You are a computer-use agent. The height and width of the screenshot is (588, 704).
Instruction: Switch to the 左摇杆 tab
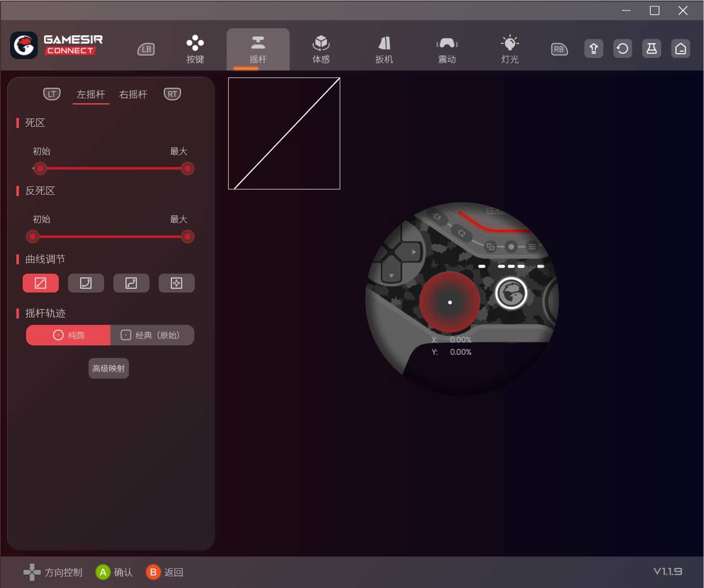pyautogui.click(x=91, y=94)
